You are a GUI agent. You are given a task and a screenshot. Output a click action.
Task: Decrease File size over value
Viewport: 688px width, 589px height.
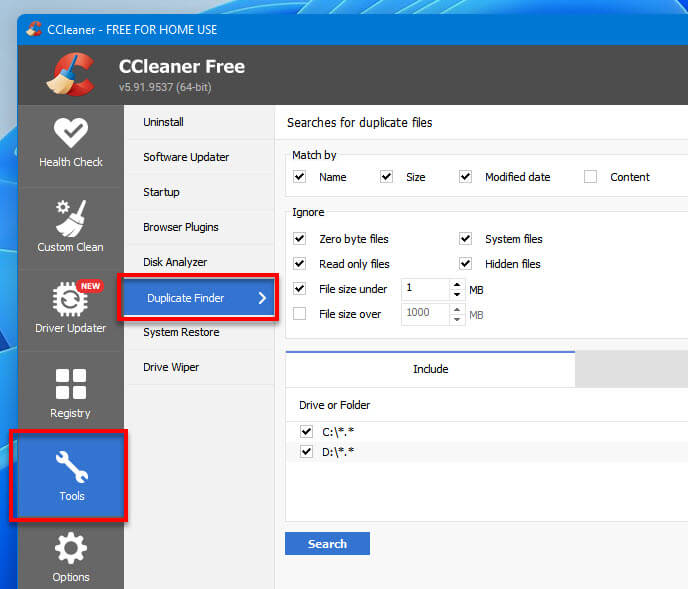tap(457, 320)
